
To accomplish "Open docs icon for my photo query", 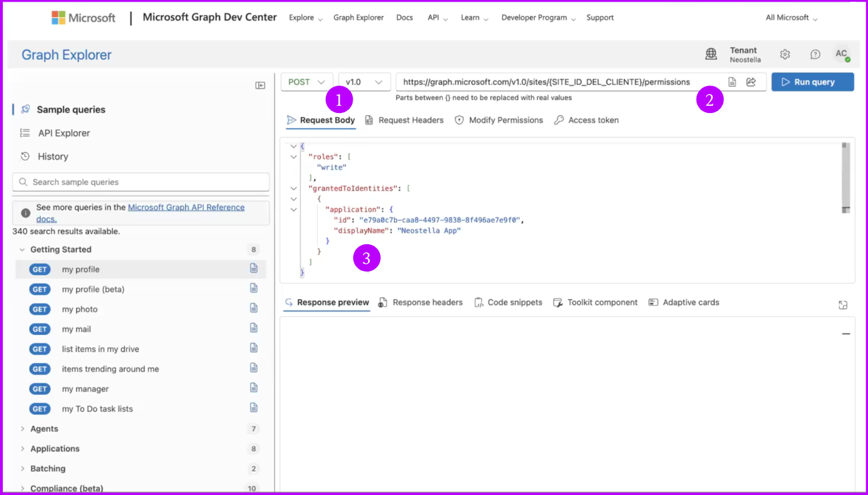I will point(254,308).
